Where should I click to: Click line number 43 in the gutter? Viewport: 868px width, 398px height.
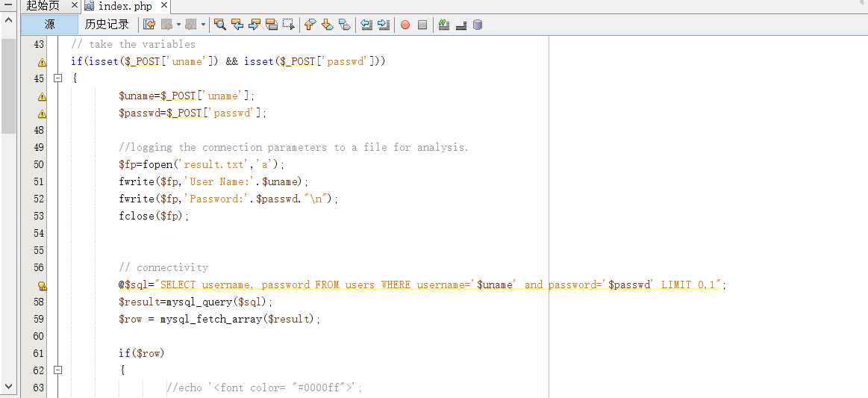(x=39, y=44)
